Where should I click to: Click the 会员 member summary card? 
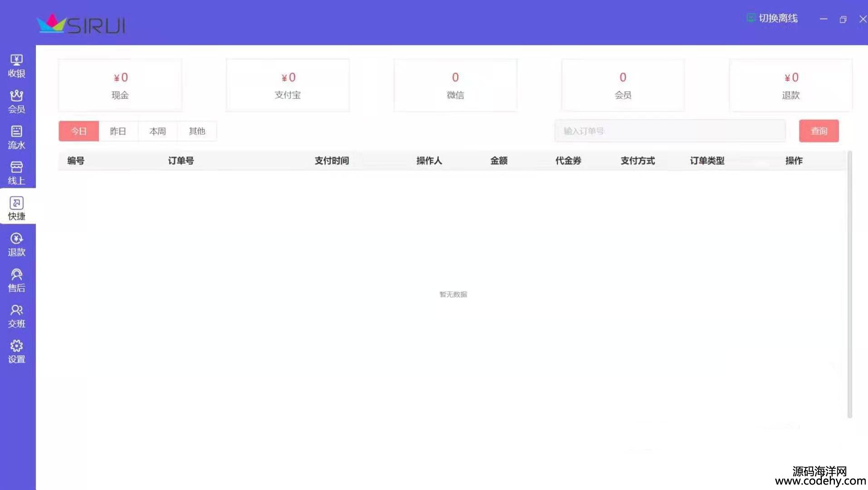click(623, 85)
